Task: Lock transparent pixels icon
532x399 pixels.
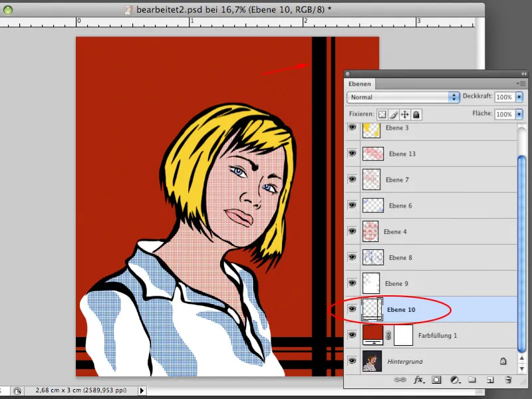Action: coord(382,114)
